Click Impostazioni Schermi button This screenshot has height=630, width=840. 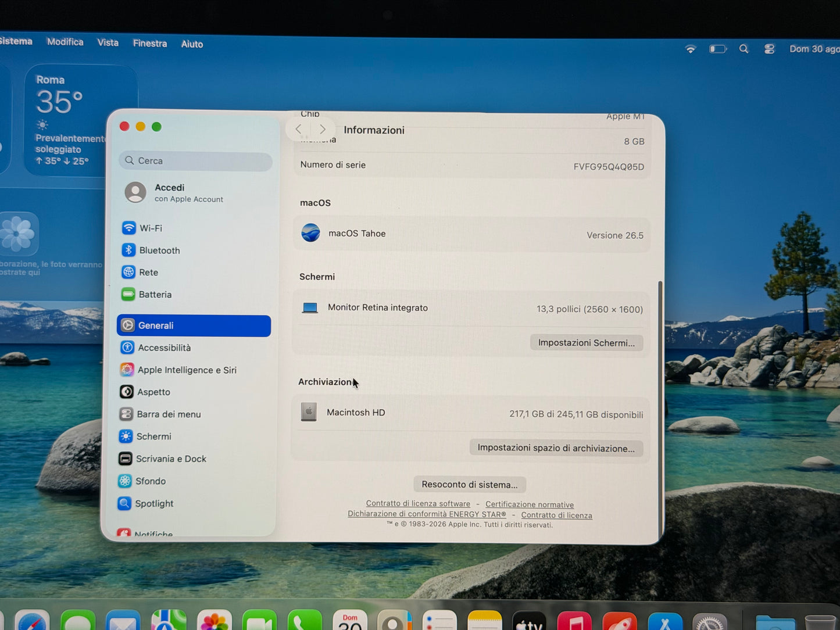pyautogui.click(x=586, y=342)
